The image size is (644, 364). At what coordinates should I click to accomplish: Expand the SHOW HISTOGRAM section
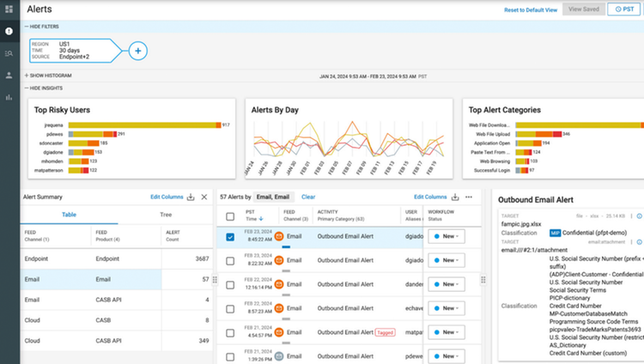click(48, 76)
